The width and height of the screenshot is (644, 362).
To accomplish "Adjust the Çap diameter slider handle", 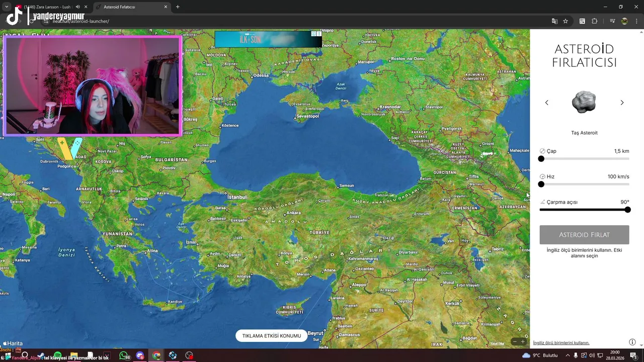I will pos(541,159).
